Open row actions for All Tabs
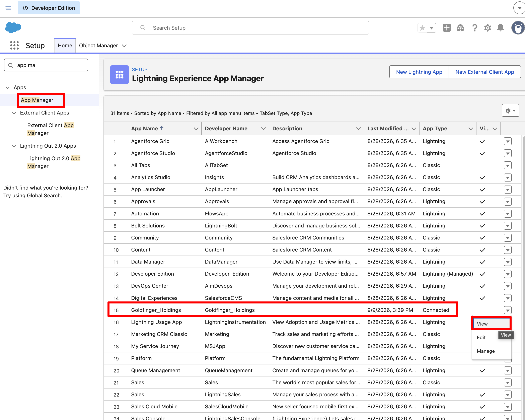 tap(508, 165)
